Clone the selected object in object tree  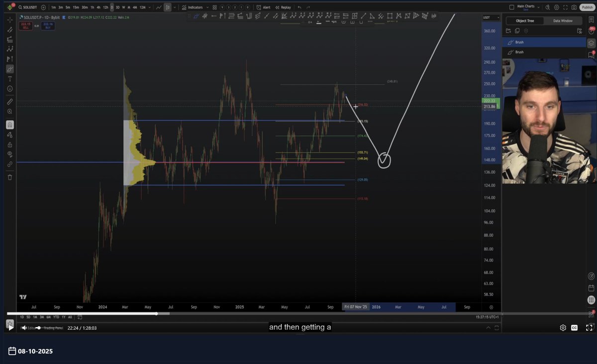coord(517,31)
